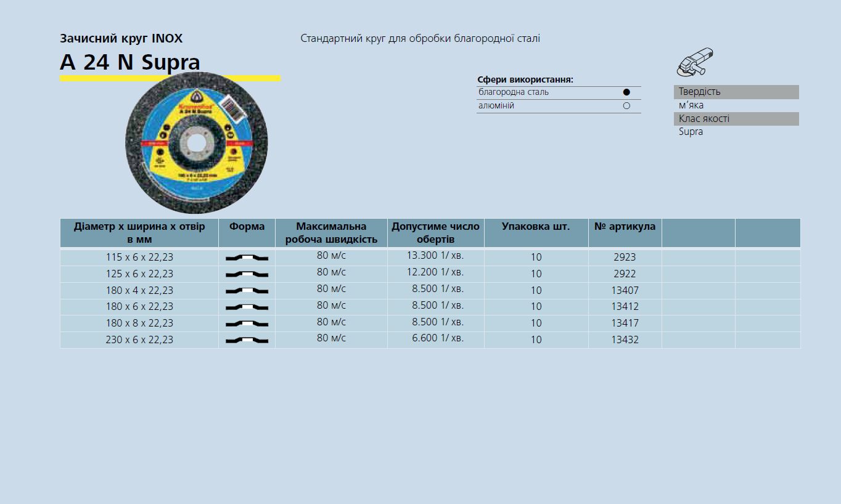
Task: Click '8.500 1/ хв.' in the 180 x 8 row
Action: (x=438, y=322)
